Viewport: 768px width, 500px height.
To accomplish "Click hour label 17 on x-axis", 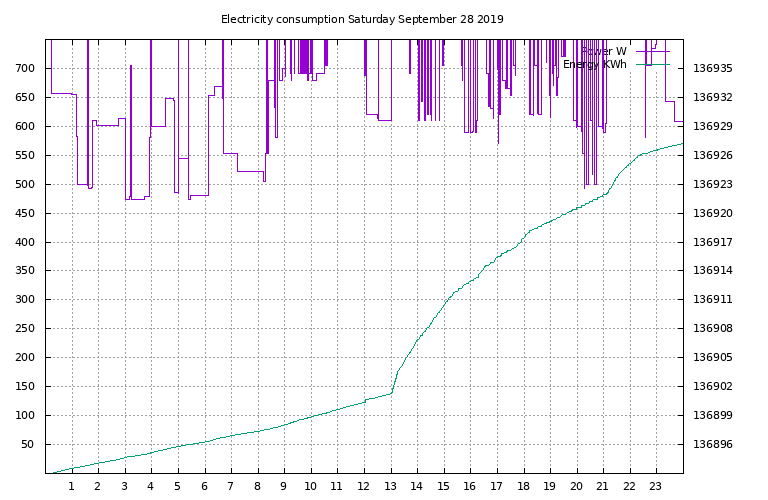I will [x=496, y=486].
